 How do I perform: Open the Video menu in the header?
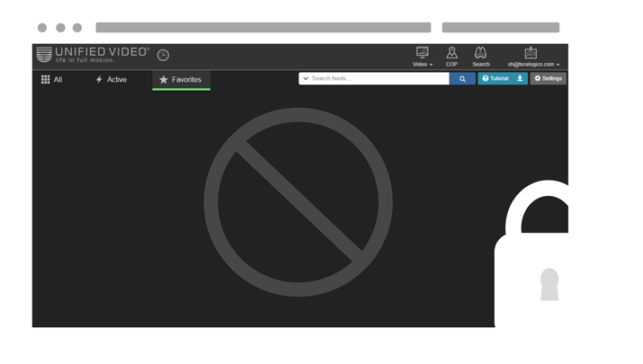423,57
